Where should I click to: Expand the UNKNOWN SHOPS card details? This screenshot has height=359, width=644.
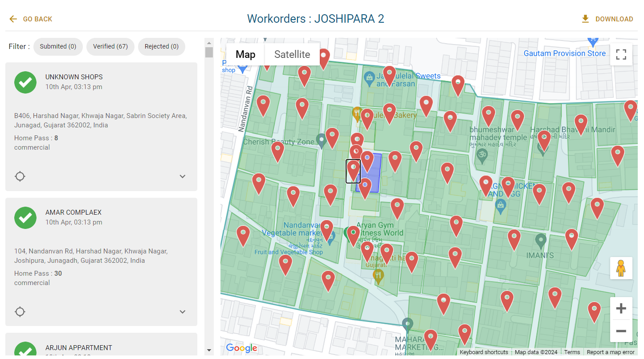tap(183, 176)
